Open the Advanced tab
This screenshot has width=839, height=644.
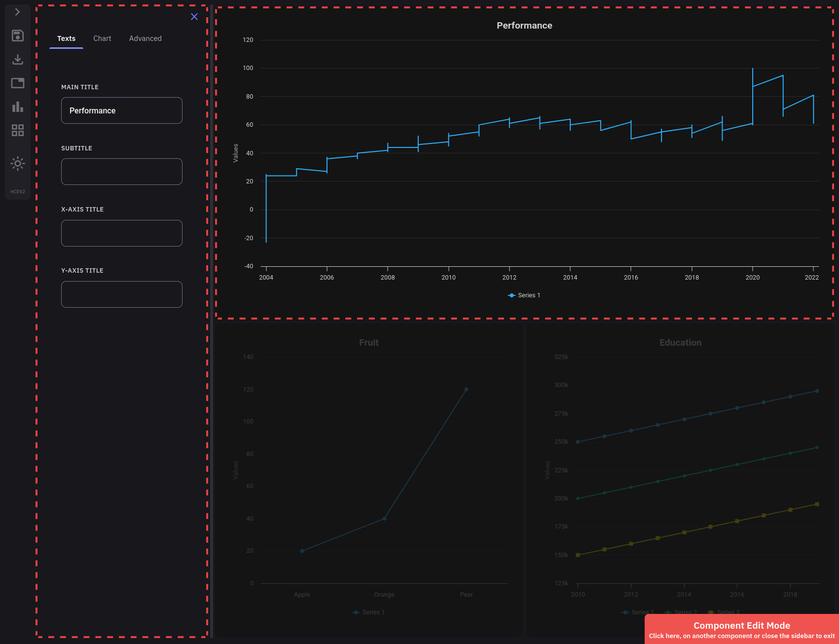145,38
